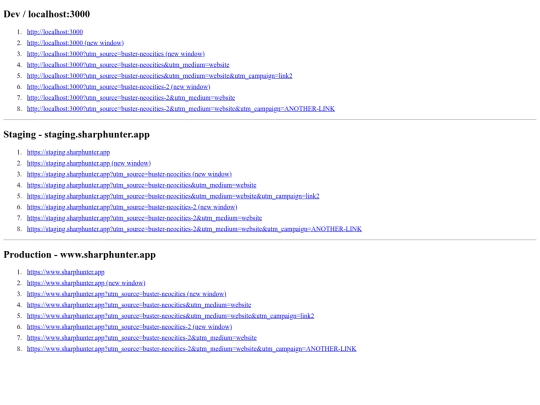Screen dimensions: 540x405
Task: Open http://localhost:3000 (new window) link
Action: tap(75, 43)
